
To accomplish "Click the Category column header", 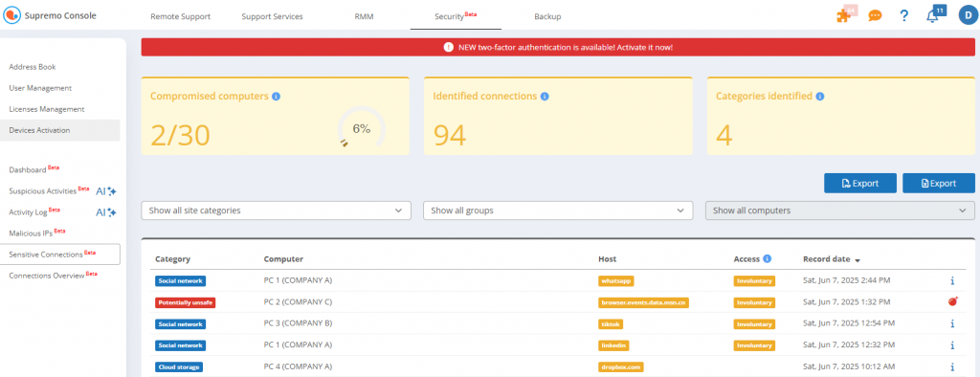I will click(x=172, y=259).
